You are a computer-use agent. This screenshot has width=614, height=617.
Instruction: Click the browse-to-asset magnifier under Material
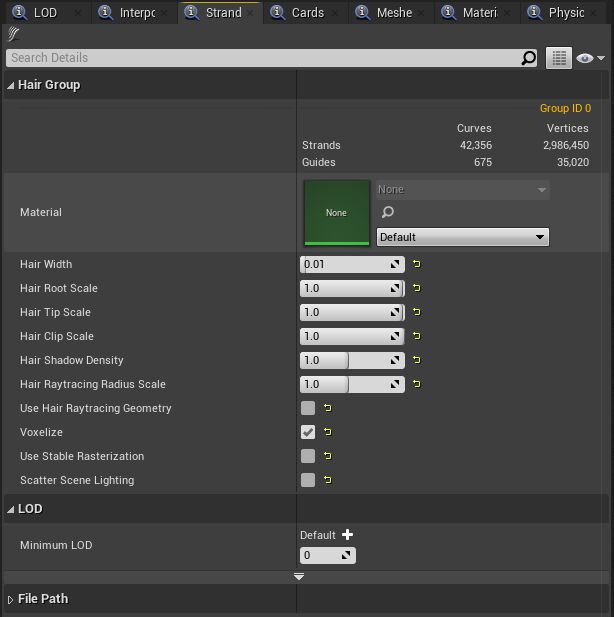[x=388, y=212]
